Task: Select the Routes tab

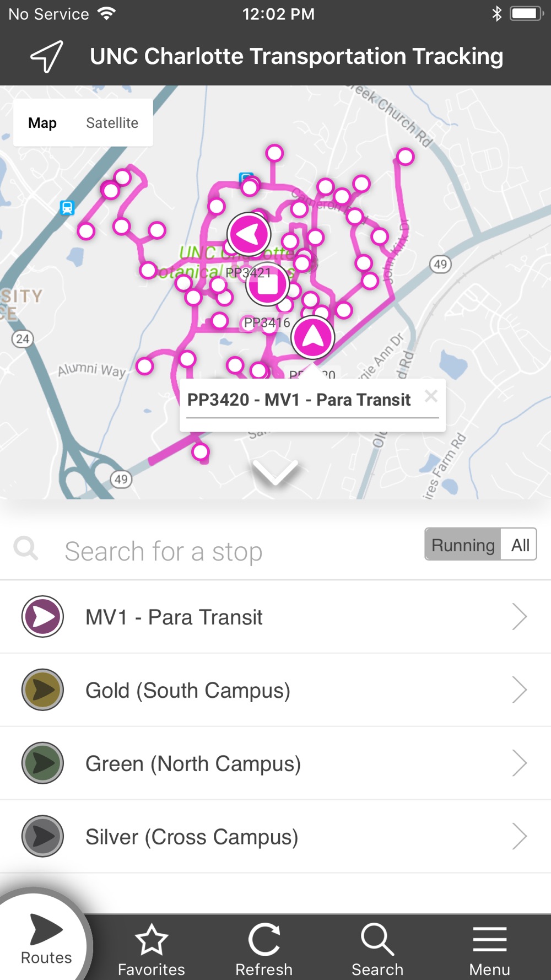Action: coord(46,939)
